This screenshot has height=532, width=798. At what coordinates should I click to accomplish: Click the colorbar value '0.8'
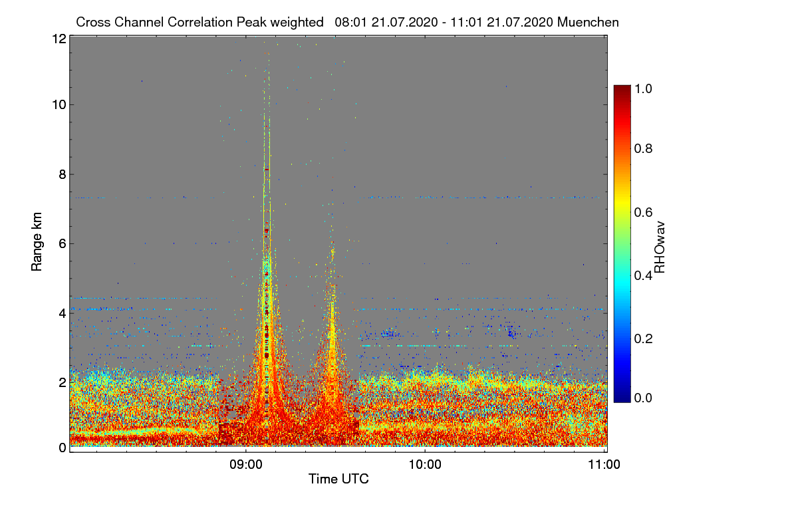tap(643, 148)
